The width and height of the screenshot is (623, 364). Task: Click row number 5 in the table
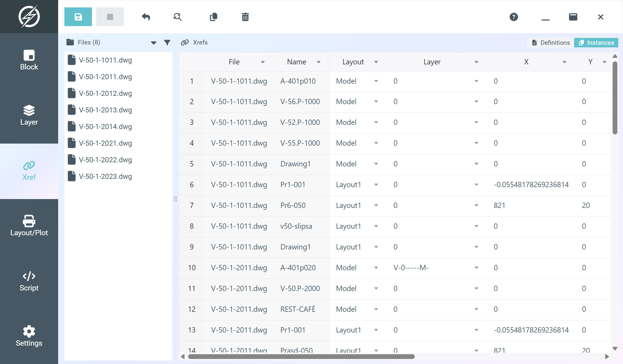pos(192,164)
